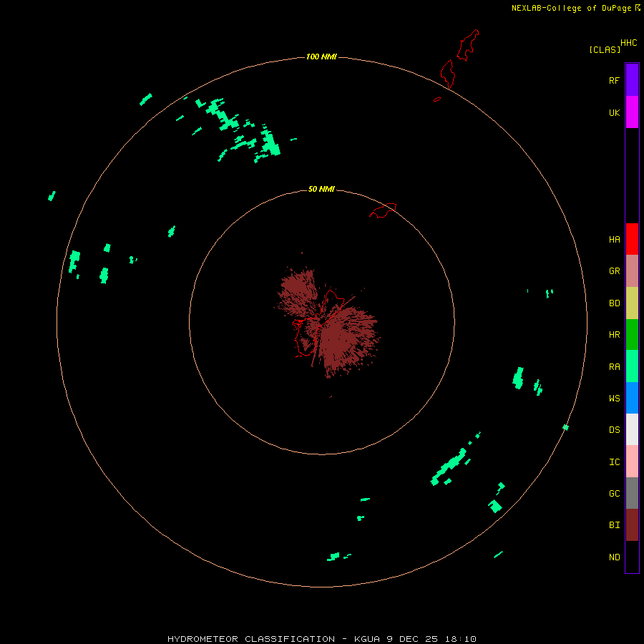Click the GR legend label
Viewport: 644px width, 644px height.
coord(614,271)
